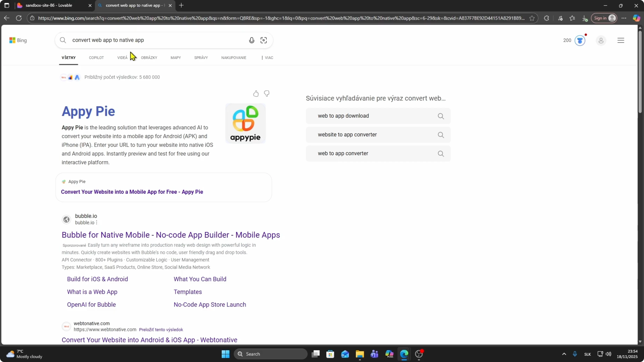Image resolution: width=644 pixels, height=362 pixels.
Task: Select the MAPY search tab
Action: [x=176, y=58]
